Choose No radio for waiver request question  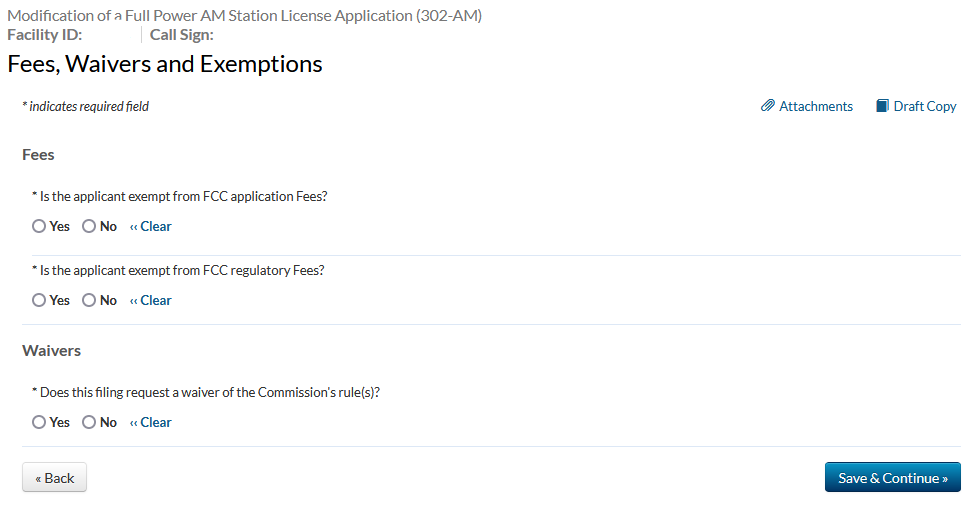(89, 422)
